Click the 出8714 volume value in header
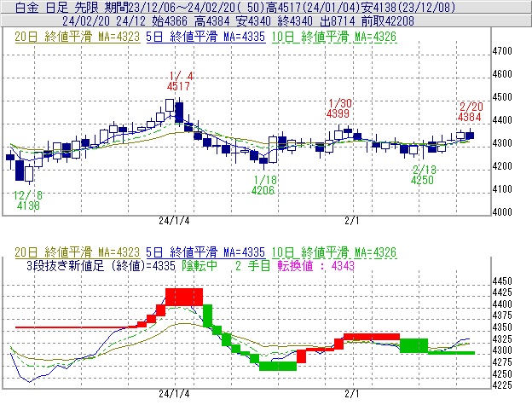This screenshot has width=532, height=405. [x=337, y=21]
